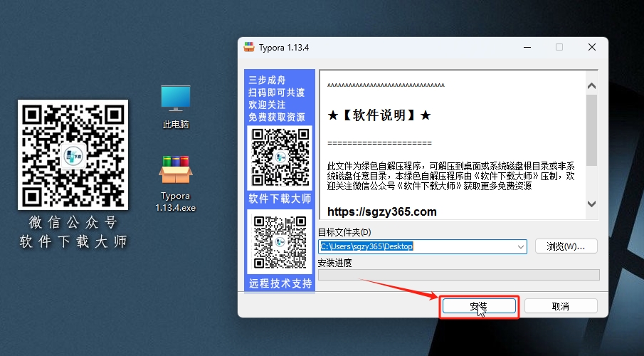Screen dimensions: 644x356
Task: Click the https://sgzy365.com text
Action: point(382,211)
